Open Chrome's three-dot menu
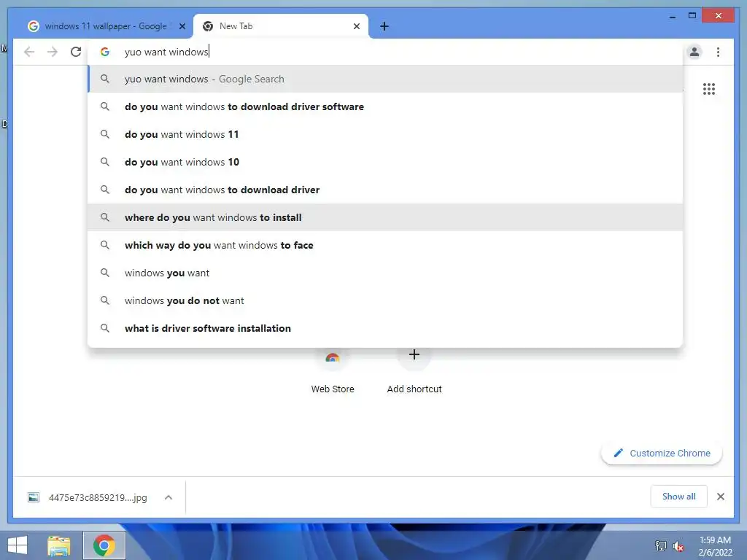This screenshot has width=747, height=560. click(718, 52)
